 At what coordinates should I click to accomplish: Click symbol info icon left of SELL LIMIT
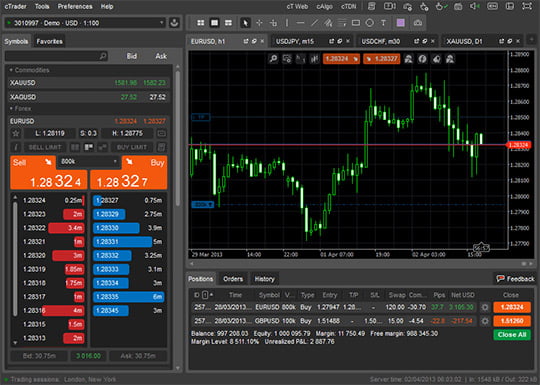16,147
